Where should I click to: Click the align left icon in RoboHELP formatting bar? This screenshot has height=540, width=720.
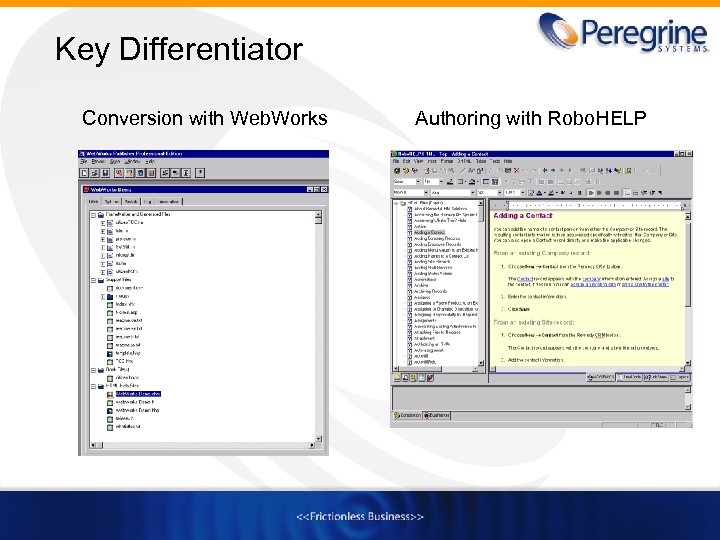[591, 193]
